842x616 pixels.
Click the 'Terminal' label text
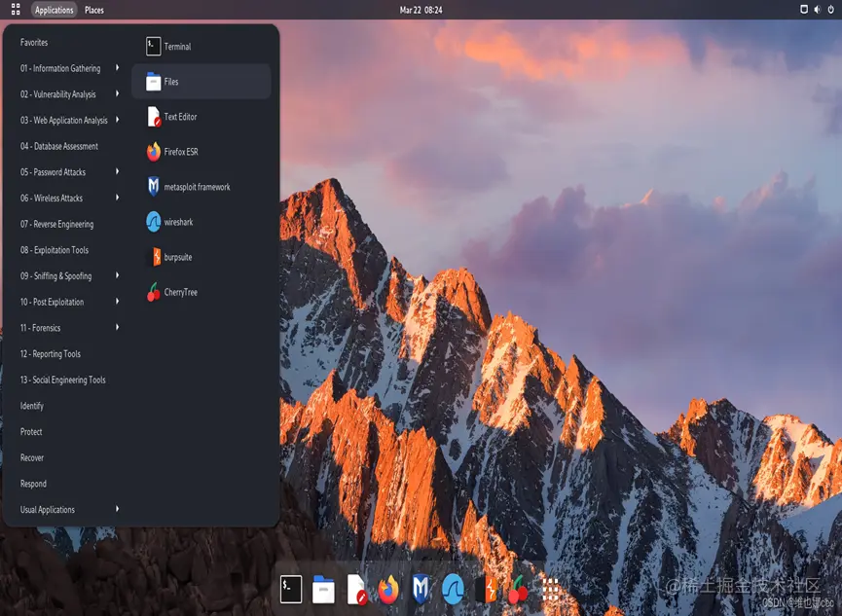pos(178,47)
